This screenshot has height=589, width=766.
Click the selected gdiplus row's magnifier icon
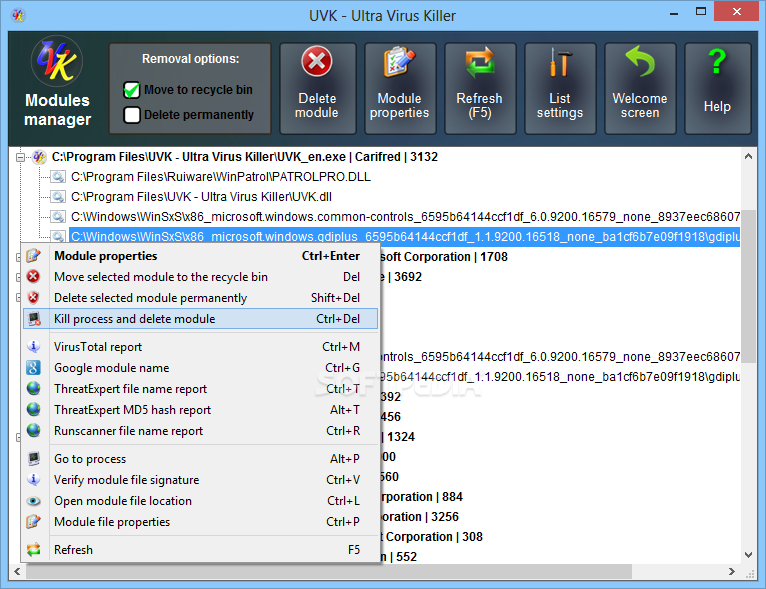click(x=58, y=236)
